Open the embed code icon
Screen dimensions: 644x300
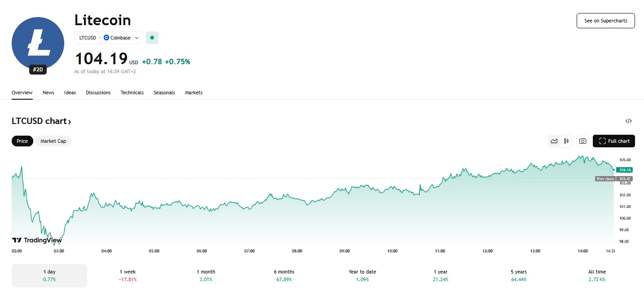click(629, 121)
